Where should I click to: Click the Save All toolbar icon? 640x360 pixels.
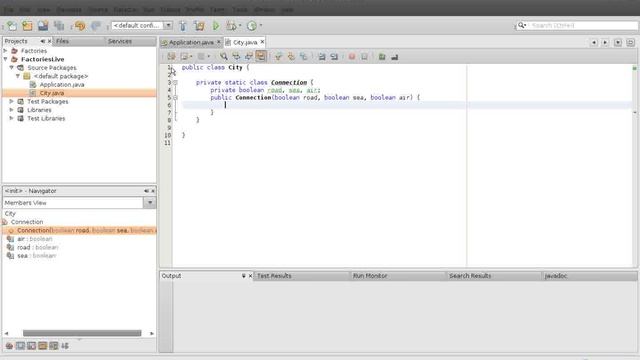[59, 26]
